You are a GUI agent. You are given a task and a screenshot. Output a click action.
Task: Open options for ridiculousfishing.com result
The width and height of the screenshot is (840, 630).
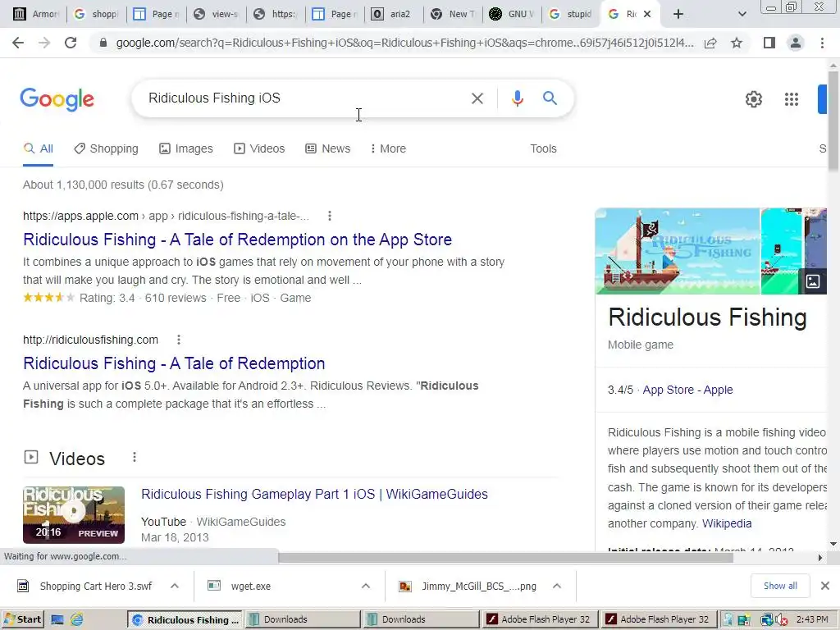tap(178, 340)
